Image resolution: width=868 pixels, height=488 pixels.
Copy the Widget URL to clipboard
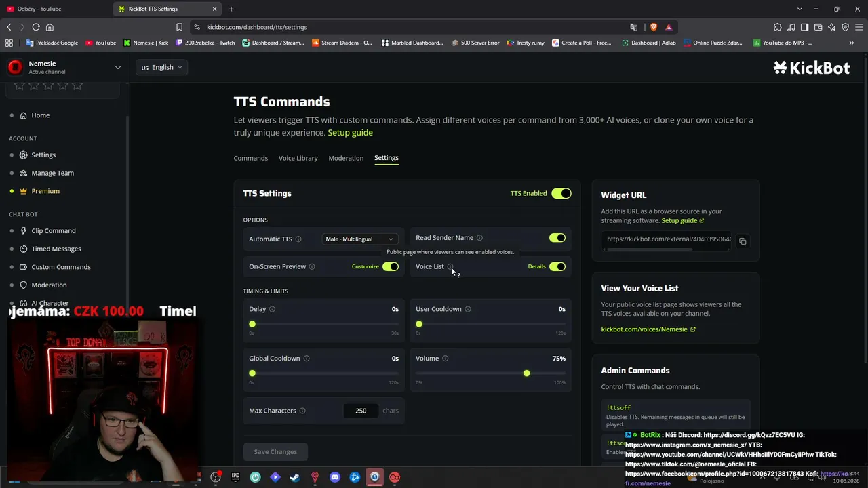click(x=743, y=241)
